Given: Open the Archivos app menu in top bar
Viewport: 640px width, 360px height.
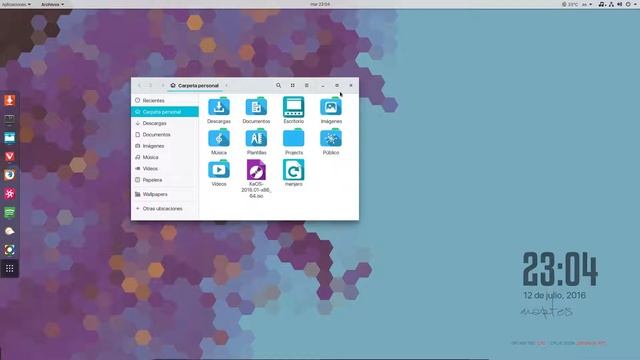Looking at the screenshot, I should [52, 4].
